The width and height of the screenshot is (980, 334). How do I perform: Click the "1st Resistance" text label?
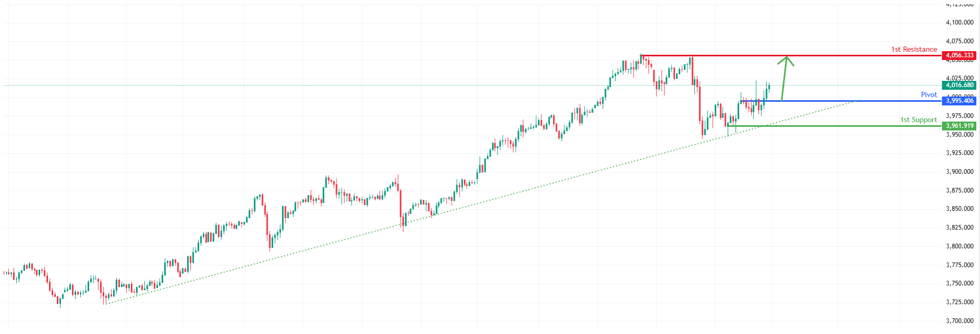coord(914,50)
